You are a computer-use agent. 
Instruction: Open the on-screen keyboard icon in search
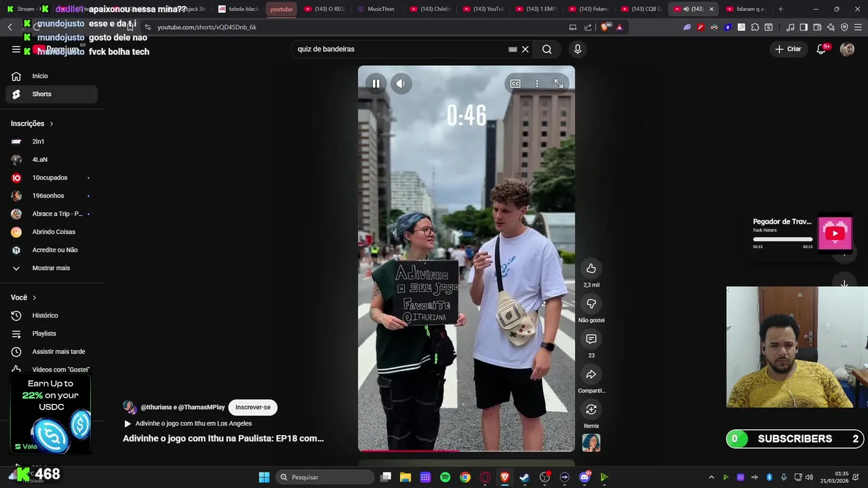(513, 49)
